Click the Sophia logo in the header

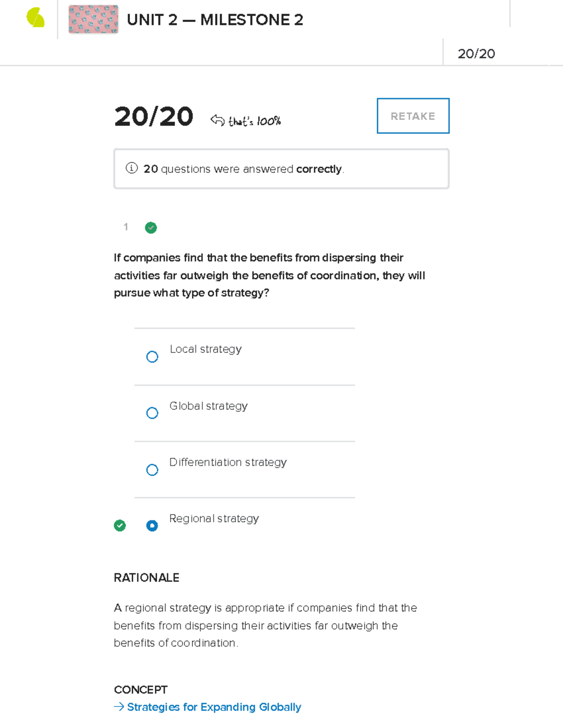tap(33, 19)
